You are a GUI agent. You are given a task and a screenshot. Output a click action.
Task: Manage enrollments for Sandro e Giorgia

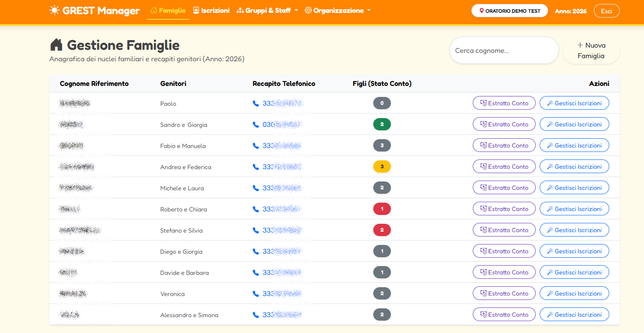point(574,124)
